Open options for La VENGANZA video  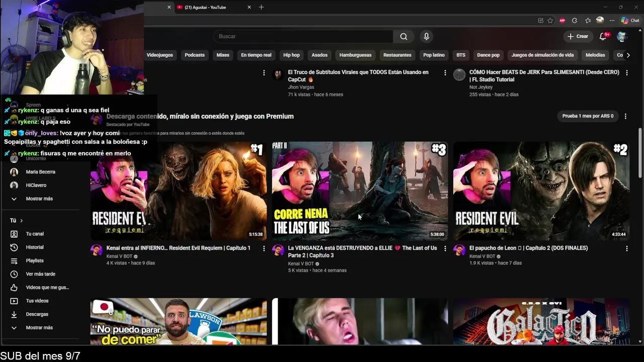pyautogui.click(x=445, y=248)
